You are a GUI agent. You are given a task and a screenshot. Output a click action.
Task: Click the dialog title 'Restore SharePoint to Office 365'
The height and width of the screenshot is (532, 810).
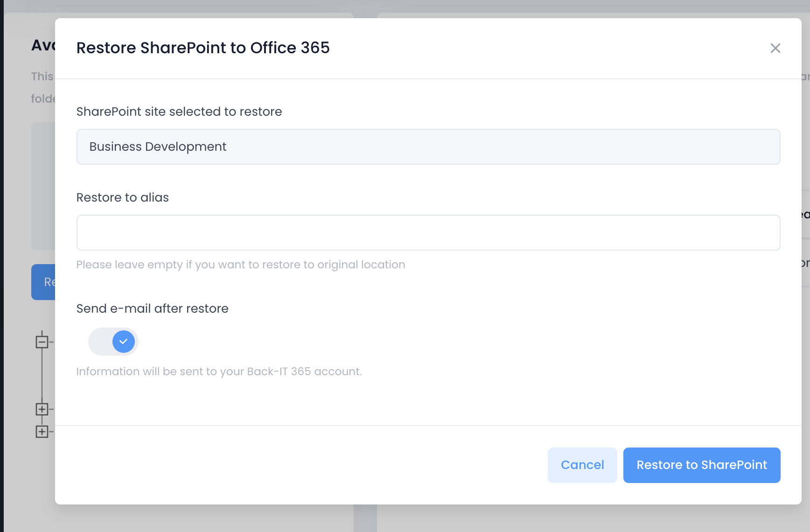pos(203,48)
